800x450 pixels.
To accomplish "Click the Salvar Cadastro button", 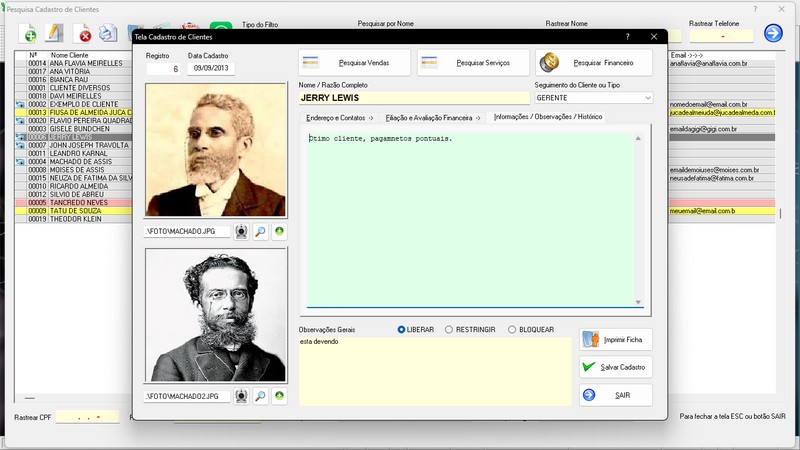I will (616, 367).
